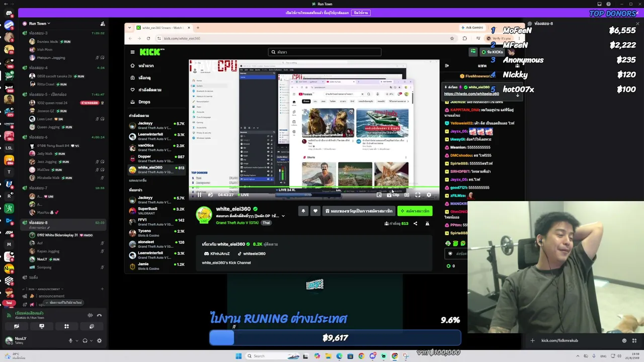Go back in the Chrome browser
The image size is (644, 362).
(x=130, y=38)
